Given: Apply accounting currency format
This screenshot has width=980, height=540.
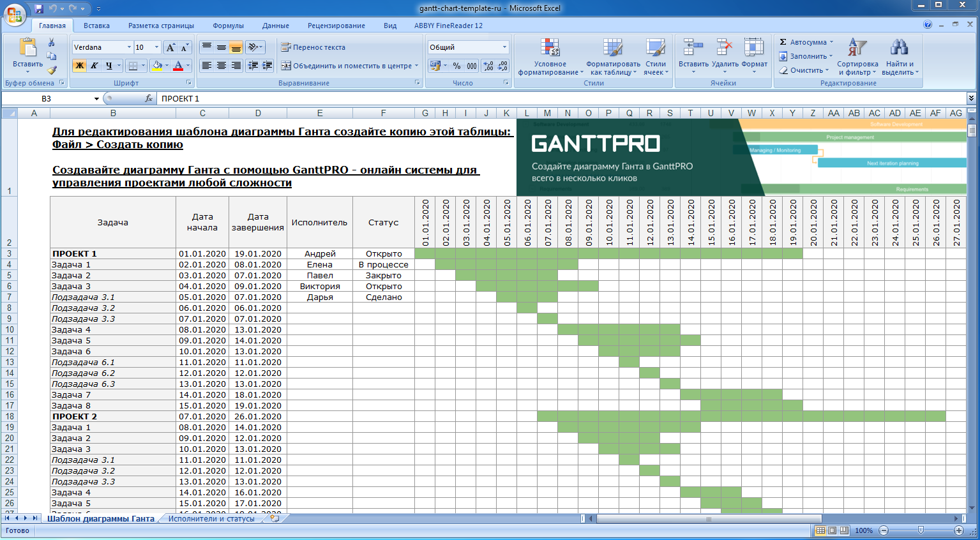Looking at the screenshot, I should coord(435,65).
